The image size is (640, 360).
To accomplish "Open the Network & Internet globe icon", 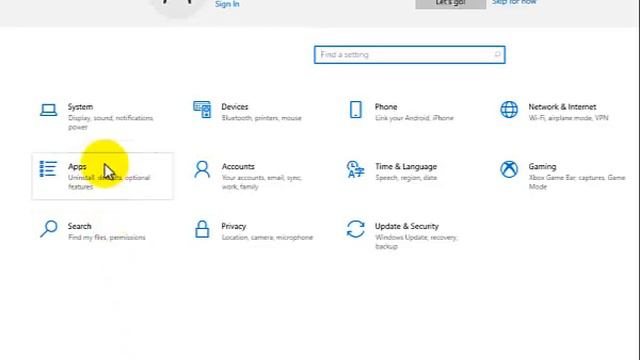I will (x=509, y=109).
